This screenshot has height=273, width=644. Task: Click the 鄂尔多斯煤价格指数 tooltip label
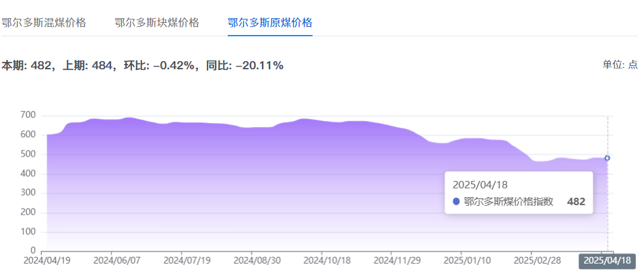tap(509, 202)
